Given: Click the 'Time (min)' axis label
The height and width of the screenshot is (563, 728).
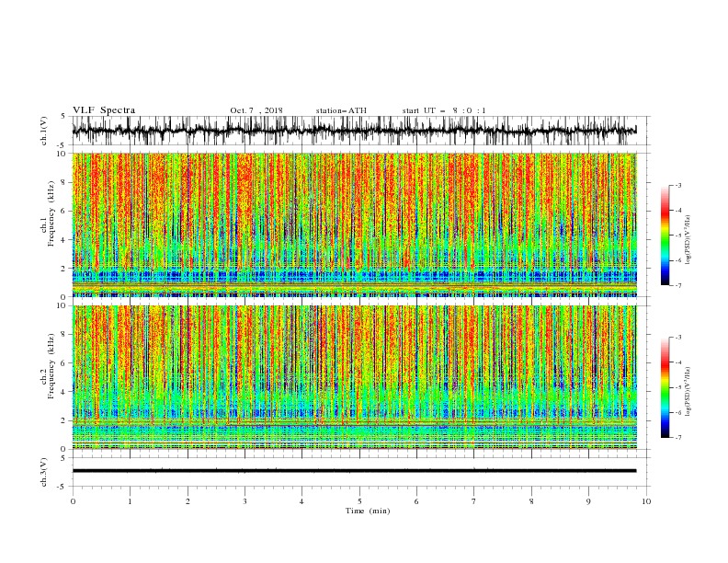Looking at the screenshot, I should pyautogui.click(x=368, y=511).
